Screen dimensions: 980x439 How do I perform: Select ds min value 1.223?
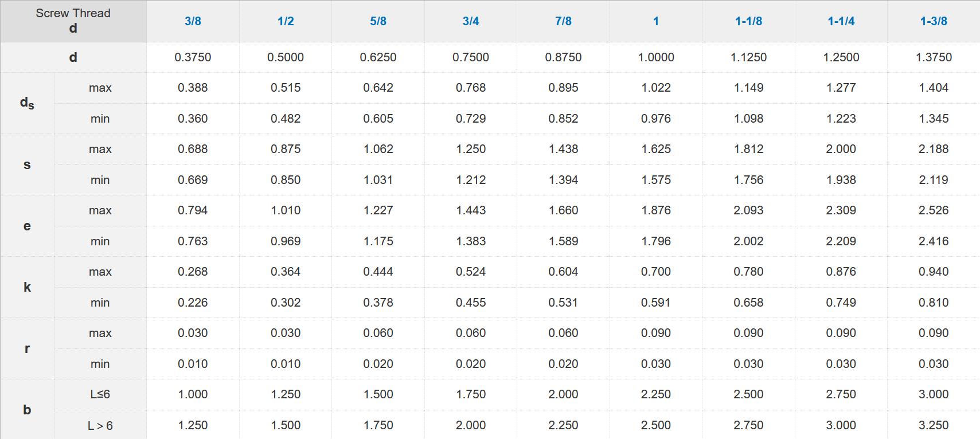pyautogui.click(x=841, y=119)
